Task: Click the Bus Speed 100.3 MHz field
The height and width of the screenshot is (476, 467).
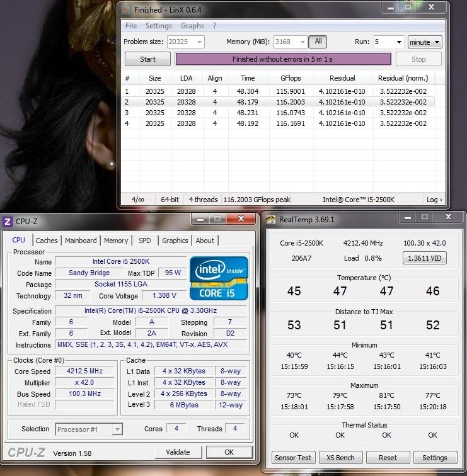Action: [x=85, y=394]
